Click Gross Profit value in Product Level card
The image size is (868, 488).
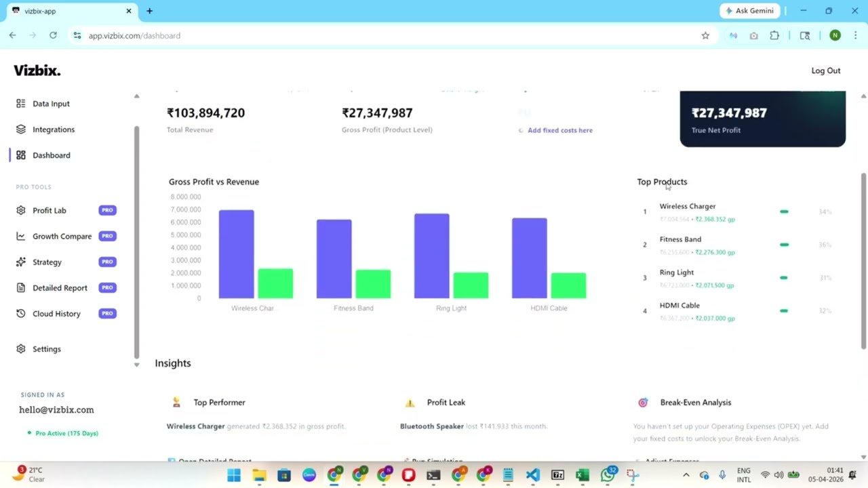click(x=377, y=113)
